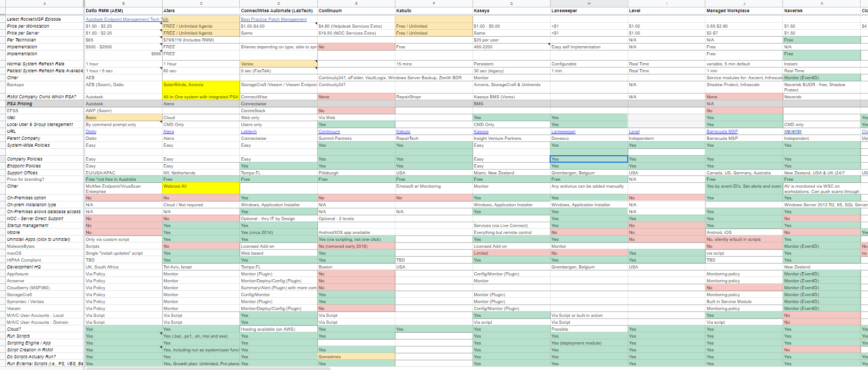Select the 'No (removed early 2018)' cell
The image size is (868, 370).
[x=356, y=246]
